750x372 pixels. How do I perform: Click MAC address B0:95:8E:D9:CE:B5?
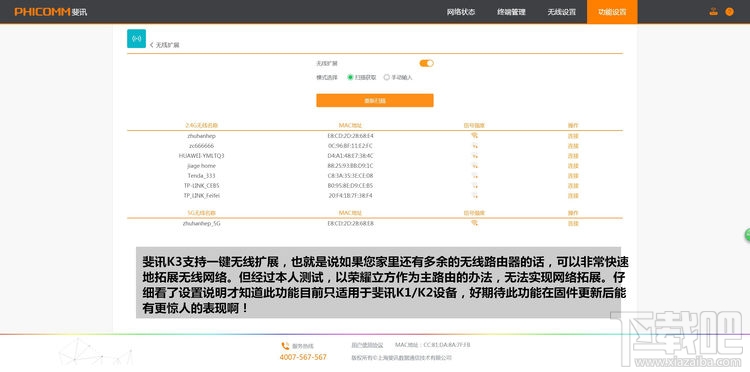[351, 186]
